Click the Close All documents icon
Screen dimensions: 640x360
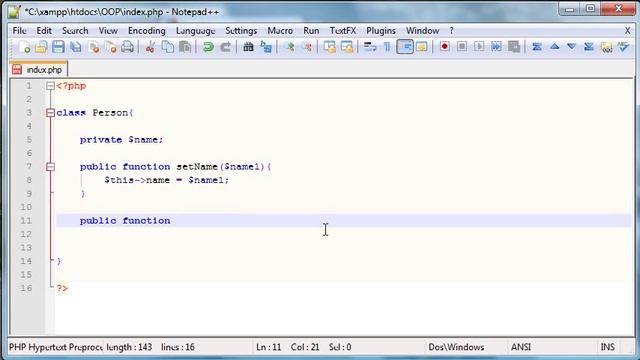click(x=111, y=47)
